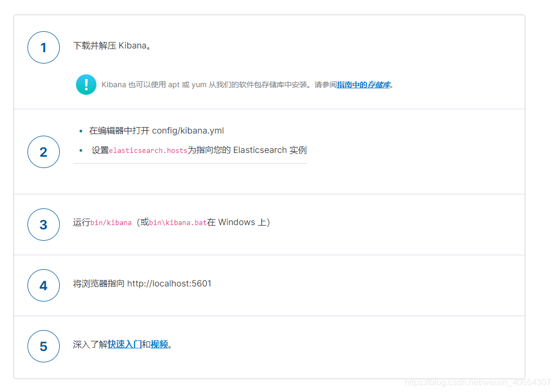
Task: Click the bin\kibana.bat code text
Action: [x=178, y=222]
